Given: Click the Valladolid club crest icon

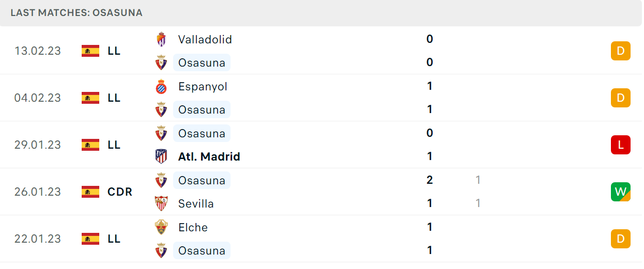Looking at the screenshot, I should tap(161, 39).
